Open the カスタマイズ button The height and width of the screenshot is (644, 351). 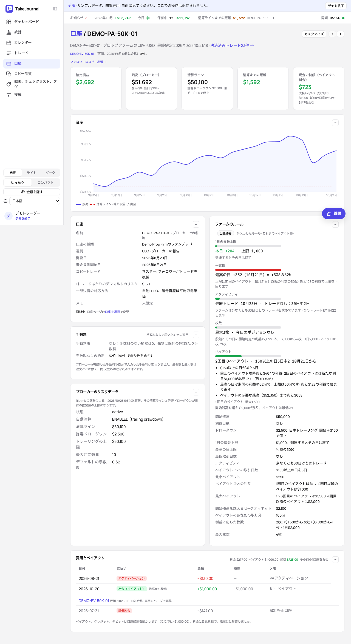point(314,34)
